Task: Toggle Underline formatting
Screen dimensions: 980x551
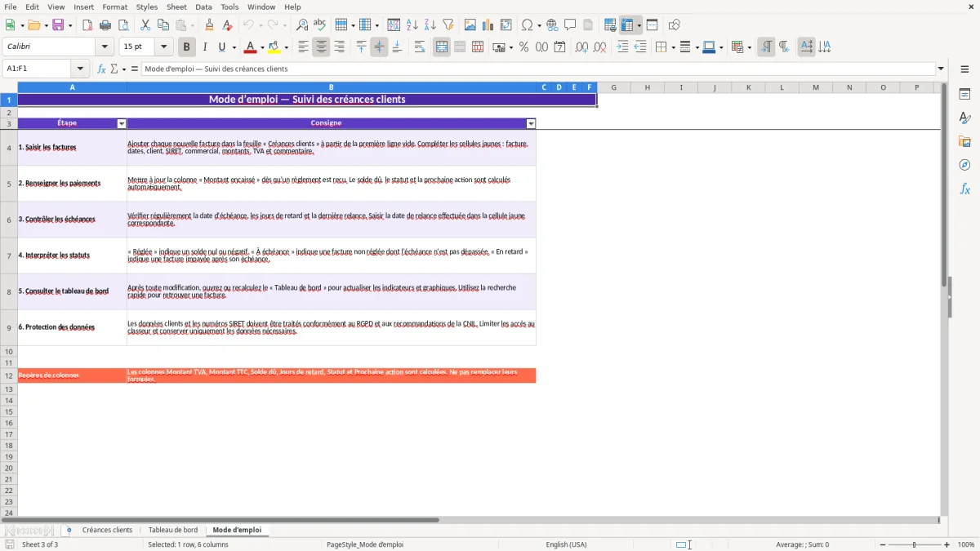Action: 221,47
